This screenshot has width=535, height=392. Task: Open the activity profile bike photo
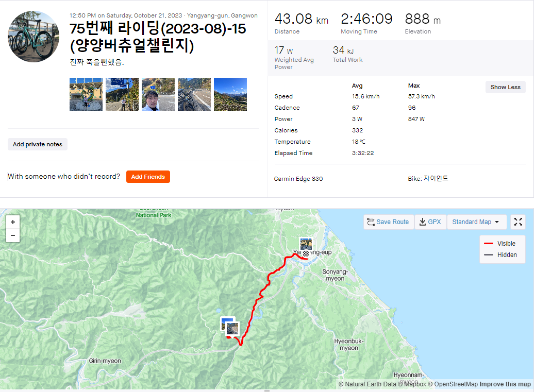(x=34, y=37)
